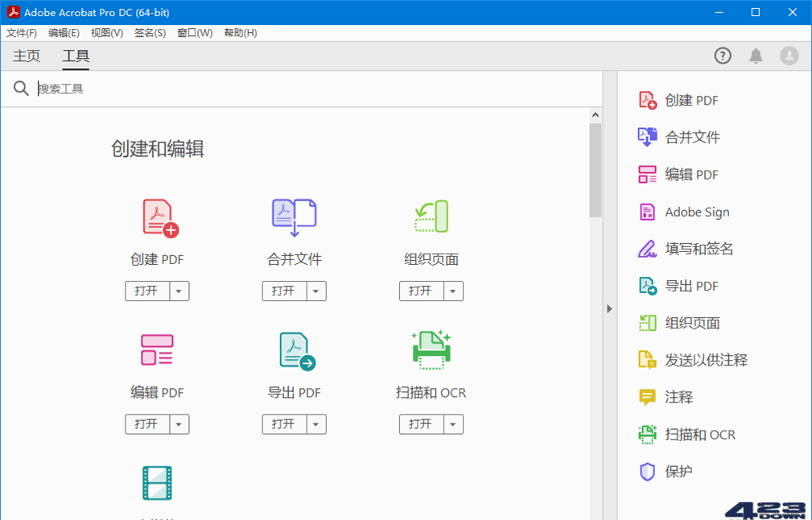Click the 填写和签名 text in sidebar

pos(699,249)
